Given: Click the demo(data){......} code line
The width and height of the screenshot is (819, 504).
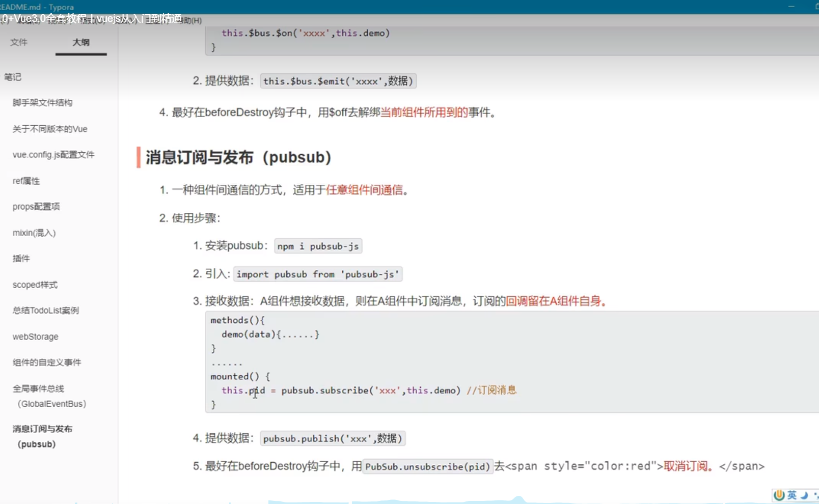Looking at the screenshot, I should (270, 334).
